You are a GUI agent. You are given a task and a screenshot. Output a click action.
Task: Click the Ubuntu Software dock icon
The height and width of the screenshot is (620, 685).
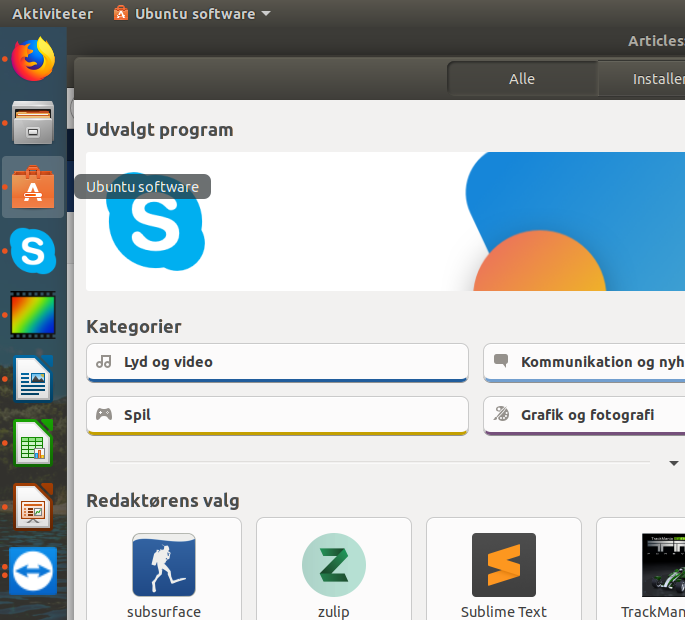(x=33, y=187)
